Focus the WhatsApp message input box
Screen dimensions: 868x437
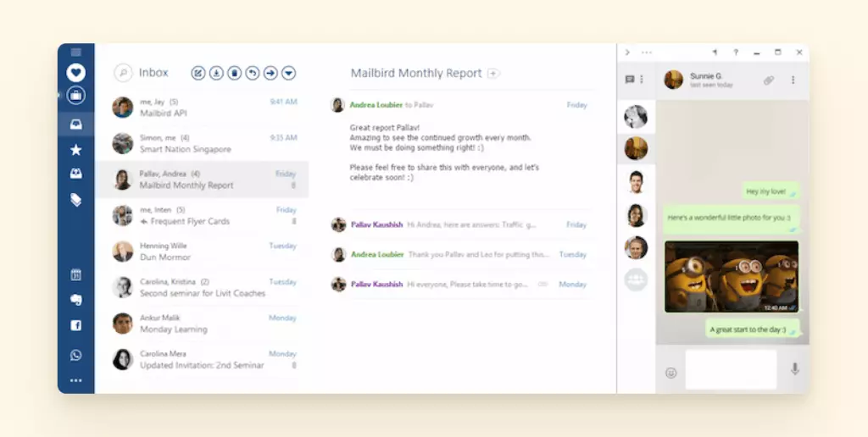(731, 369)
